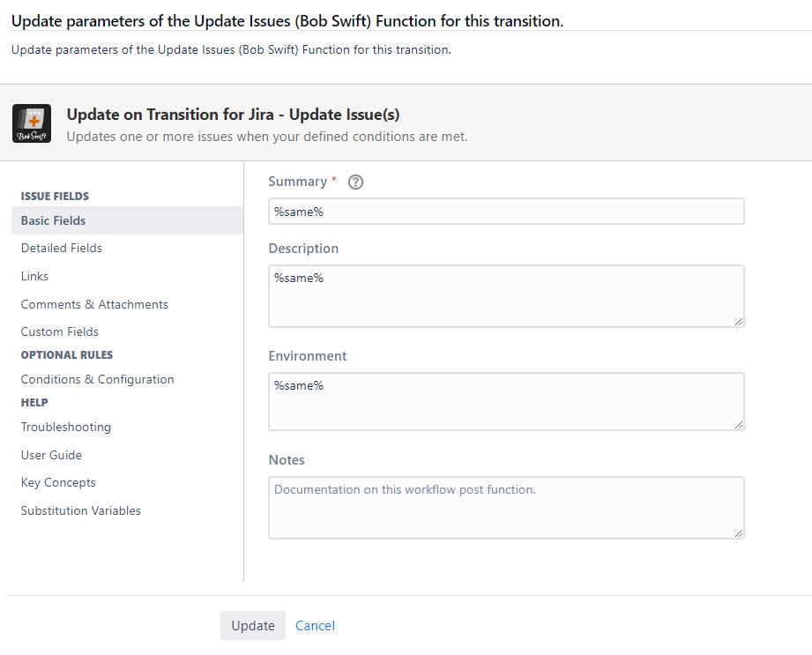Screen dimensions: 812x655
Task: Focus the Notes text area
Action: click(x=506, y=508)
